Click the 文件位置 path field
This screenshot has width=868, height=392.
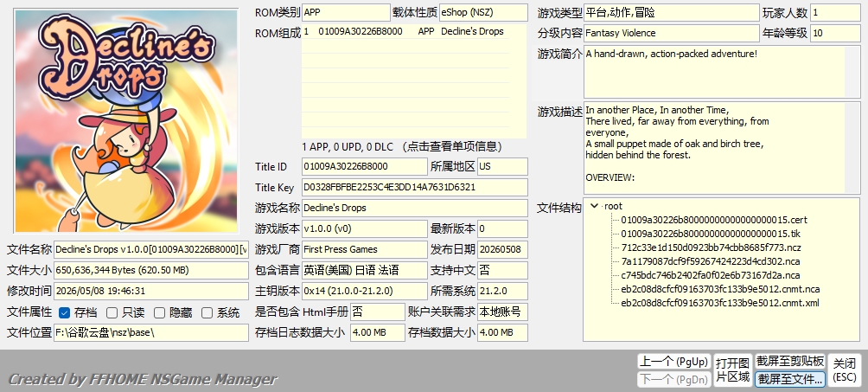pos(151,332)
